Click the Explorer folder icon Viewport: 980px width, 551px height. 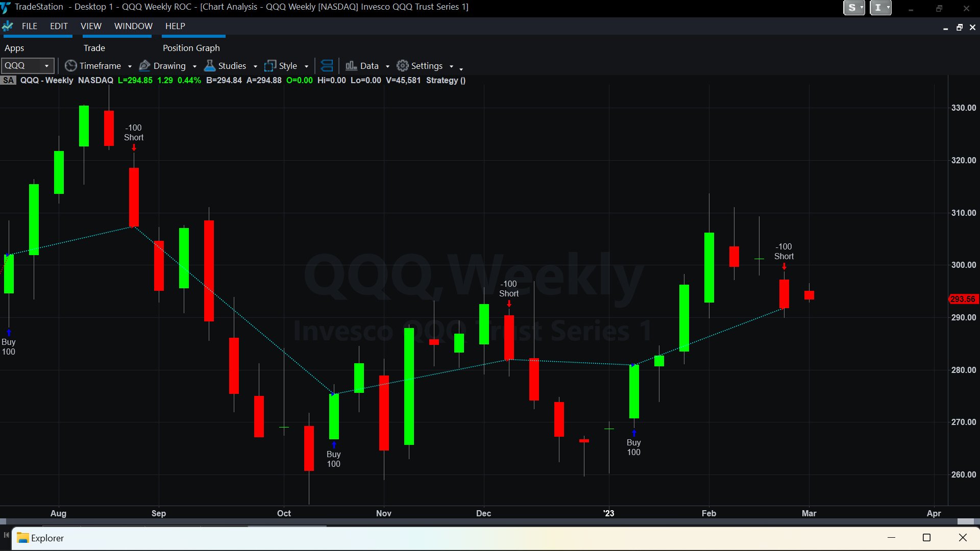pyautogui.click(x=23, y=538)
